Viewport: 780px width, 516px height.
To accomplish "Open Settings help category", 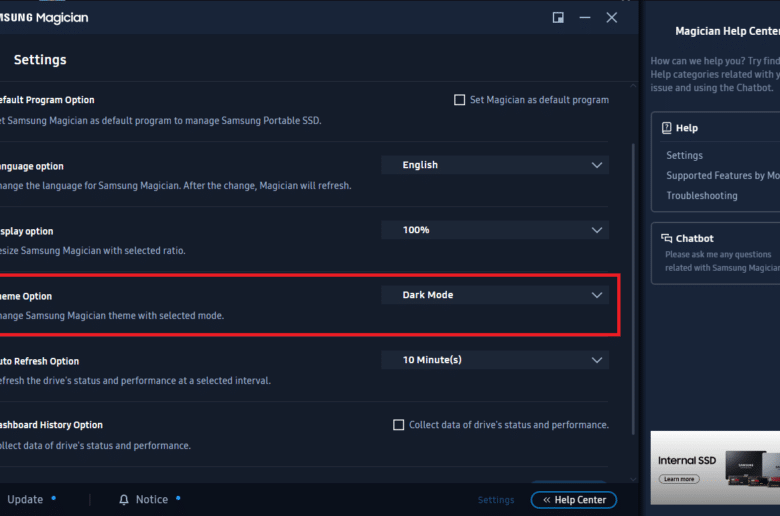I will click(x=684, y=155).
